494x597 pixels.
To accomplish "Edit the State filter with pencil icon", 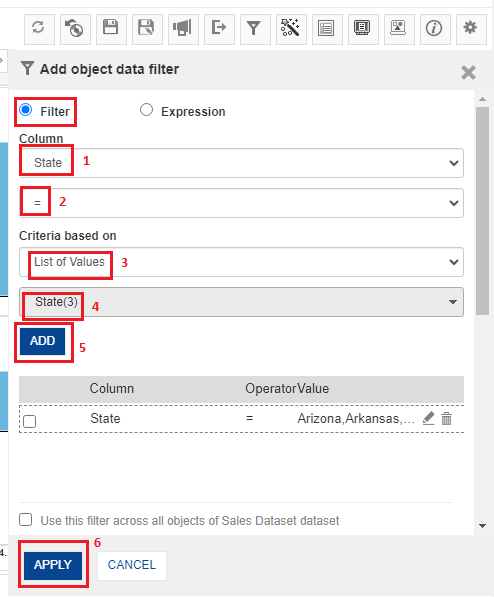I will (x=428, y=418).
